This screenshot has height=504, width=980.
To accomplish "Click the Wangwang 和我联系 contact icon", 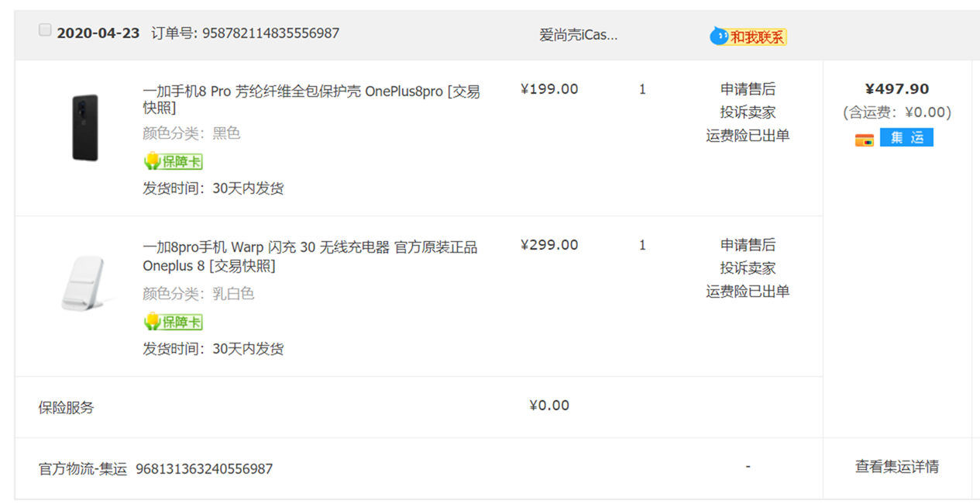I will point(748,36).
